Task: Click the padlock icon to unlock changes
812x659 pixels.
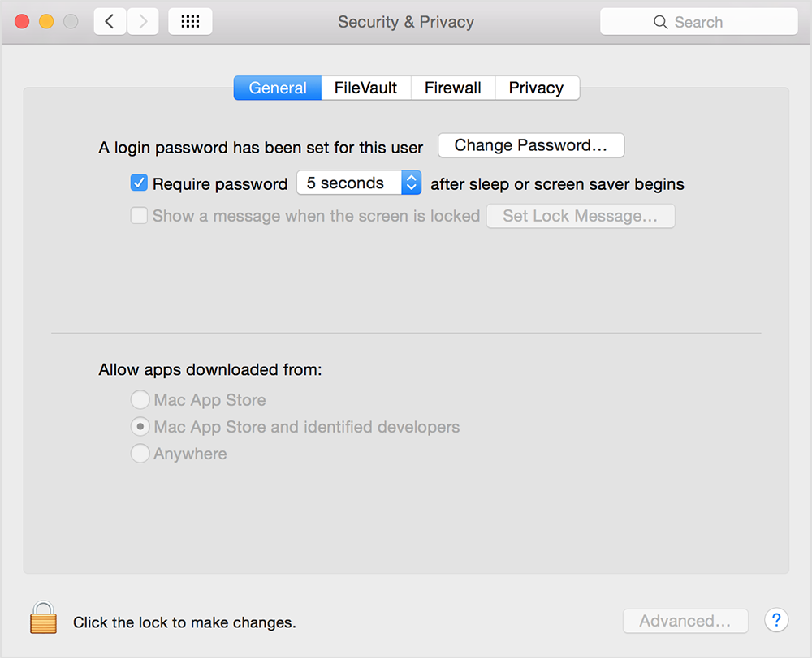Action: pyautogui.click(x=43, y=618)
